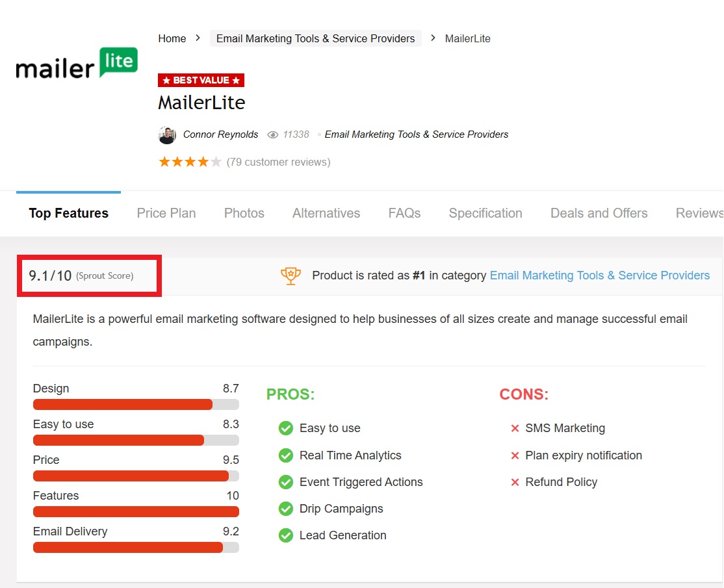Click green check beside Real Time Analytics

tap(286, 455)
